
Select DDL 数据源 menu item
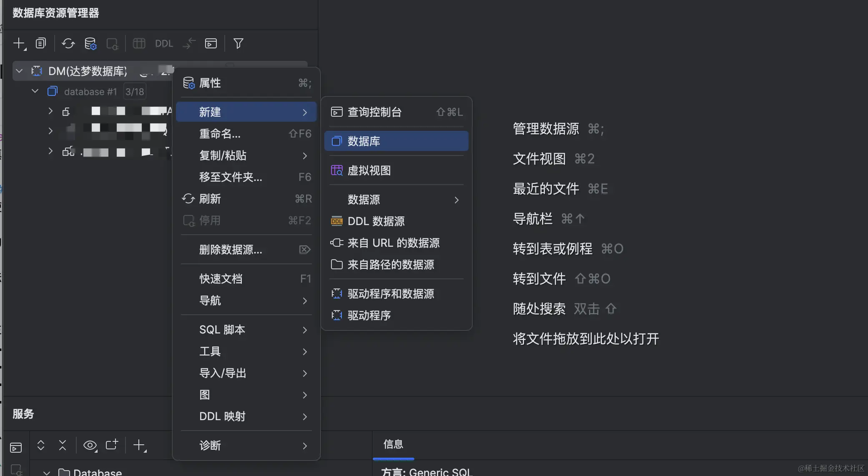click(396, 221)
